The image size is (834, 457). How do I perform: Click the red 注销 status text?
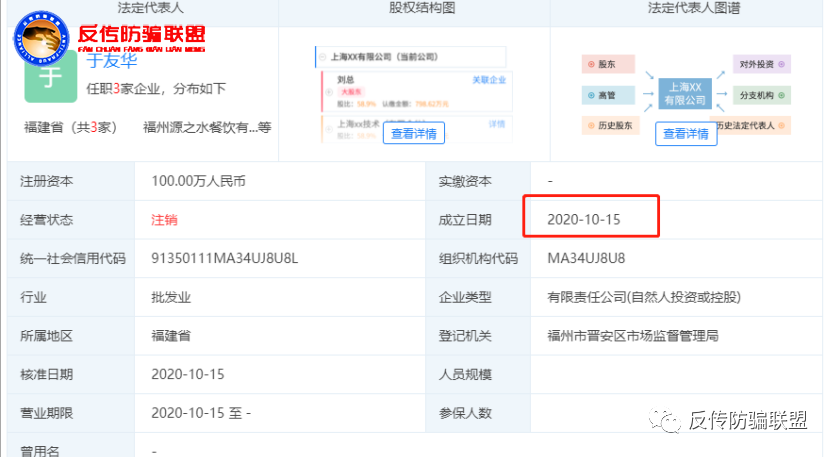coord(164,220)
